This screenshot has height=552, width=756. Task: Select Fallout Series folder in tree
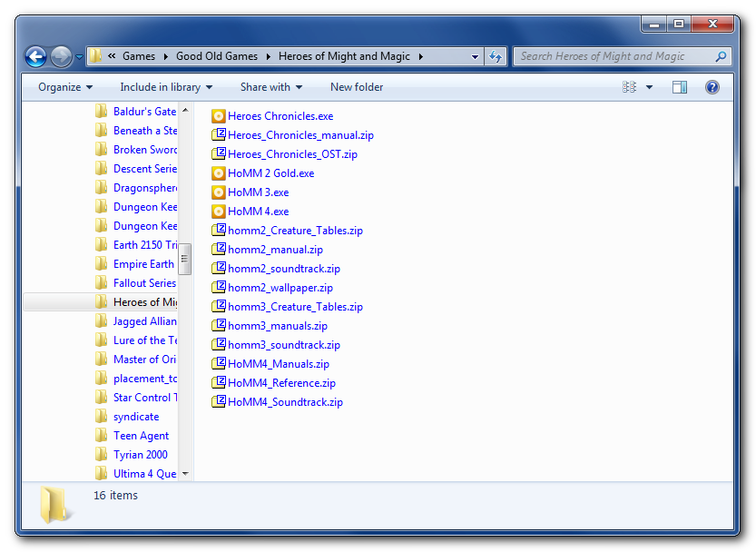(x=143, y=283)
